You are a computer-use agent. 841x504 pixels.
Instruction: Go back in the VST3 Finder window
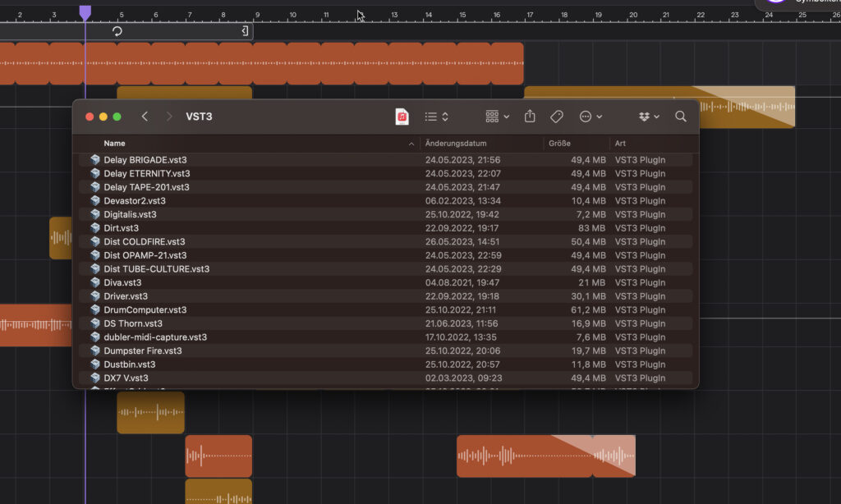click(x=145, y=117)
